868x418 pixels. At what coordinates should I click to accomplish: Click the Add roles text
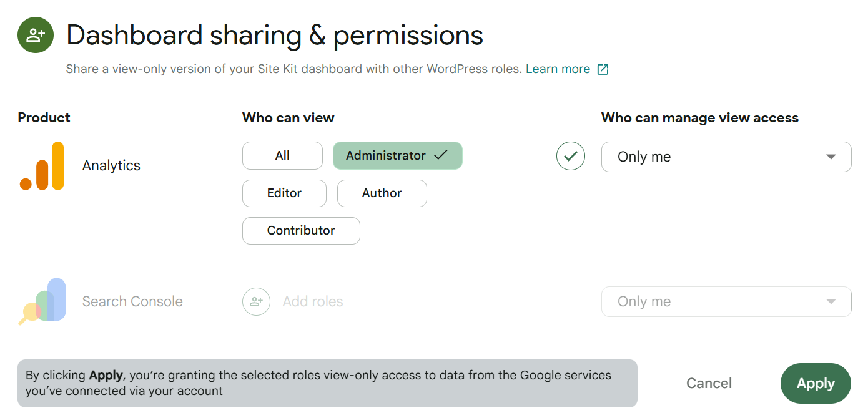[313, 302]
